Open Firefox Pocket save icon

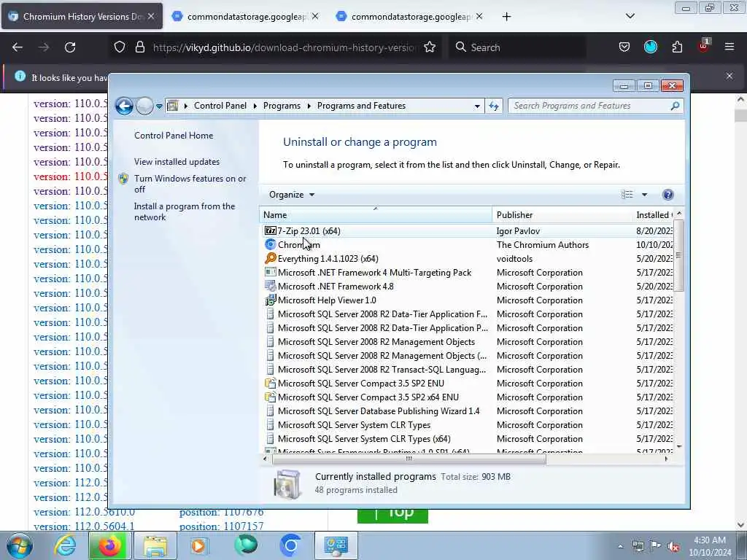click(x=624, y=47)
